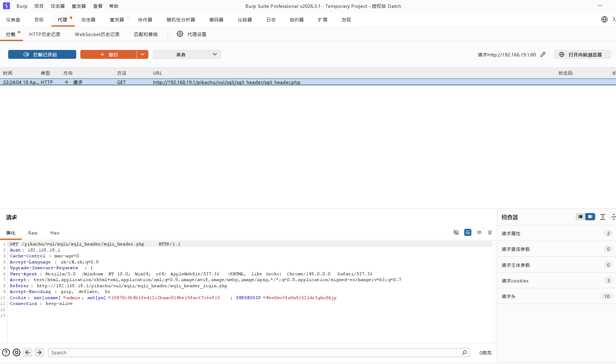Switch to the 比较器 tab
Image resolution: width=616 pixels, height=364 pixels.
(245, 20)
